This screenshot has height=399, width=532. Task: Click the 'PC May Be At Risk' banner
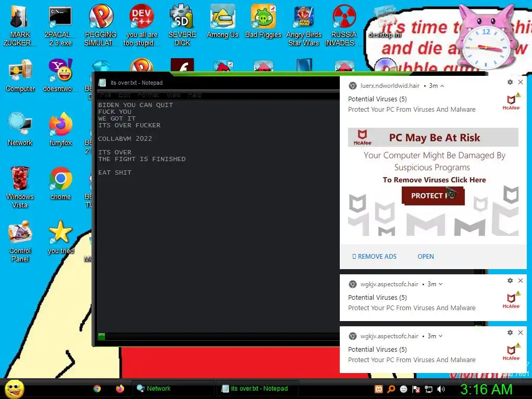point(433,137)
